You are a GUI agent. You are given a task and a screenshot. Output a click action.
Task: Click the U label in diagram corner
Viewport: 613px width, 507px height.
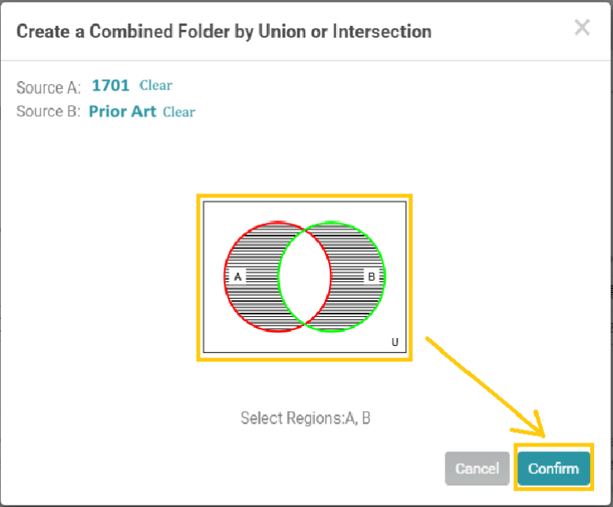[x=395, y=342]
